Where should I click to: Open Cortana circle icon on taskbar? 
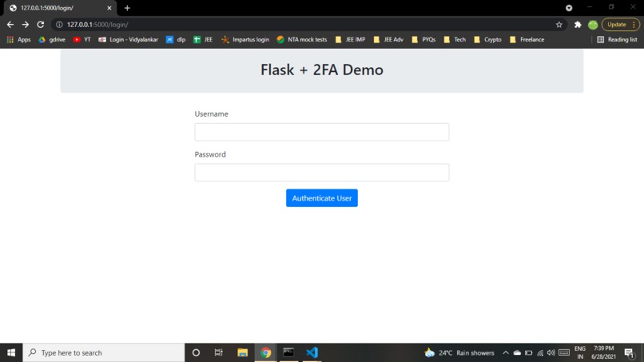tap(196, 352)
